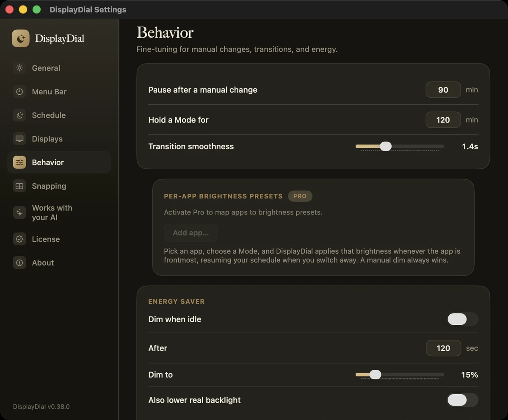Click the Menu Bar clock icon
Image resolution: width=508 pixels, height=420 pixels.
point(19,92)
